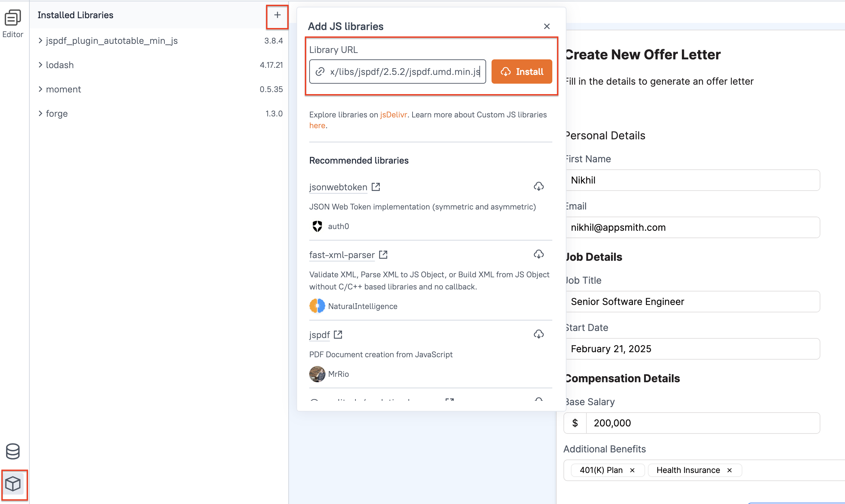This screenshot has width=845, height=504.
Task: Open the jsDelivr link
Action: tap(393, 114)
